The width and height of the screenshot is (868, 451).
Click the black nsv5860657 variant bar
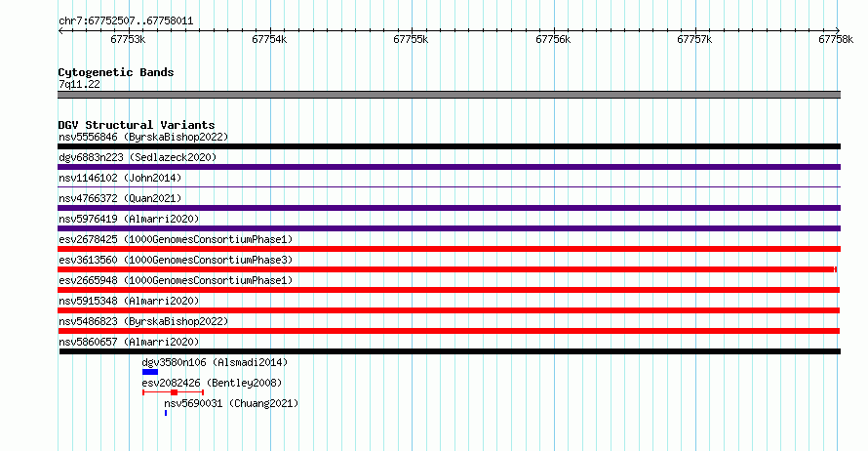point(450,351)
